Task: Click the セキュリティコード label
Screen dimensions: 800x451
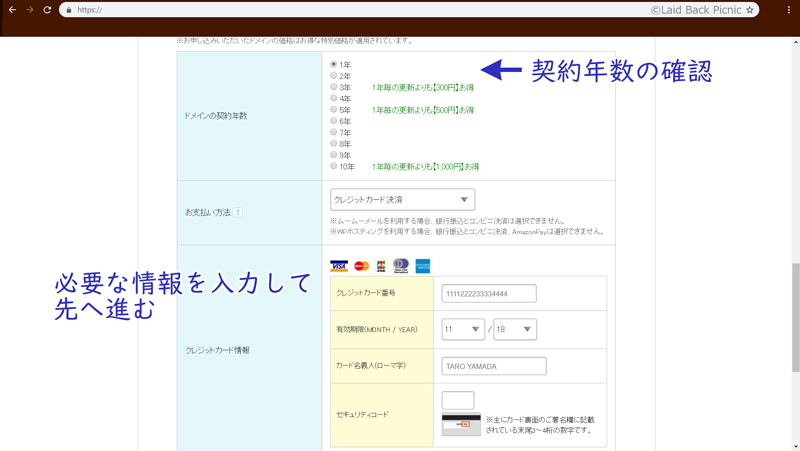Action: [x=362, y=414]
